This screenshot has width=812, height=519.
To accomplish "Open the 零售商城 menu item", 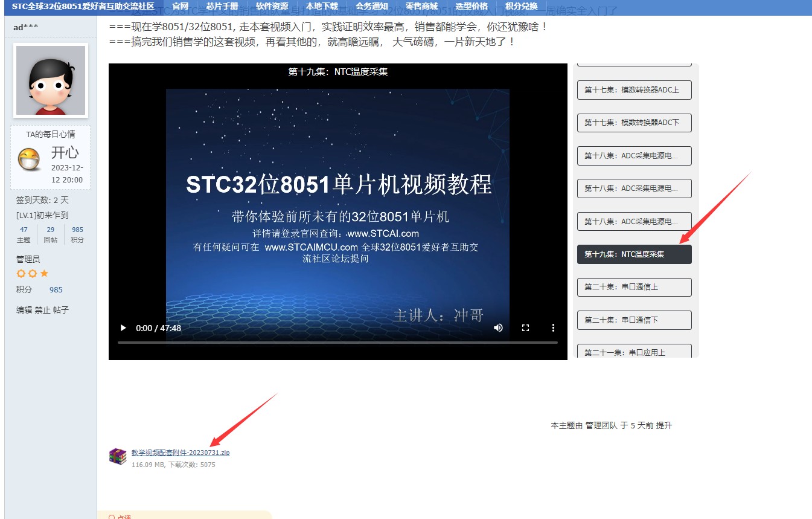I will coord(421,6).
